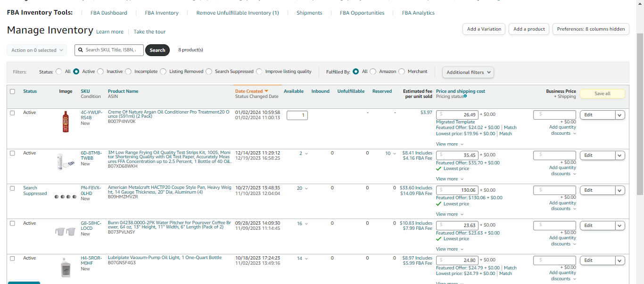Viewport: 644px width, 284px height.
Task: Open FBA Opportunities tab
Action: click(362, 13)
